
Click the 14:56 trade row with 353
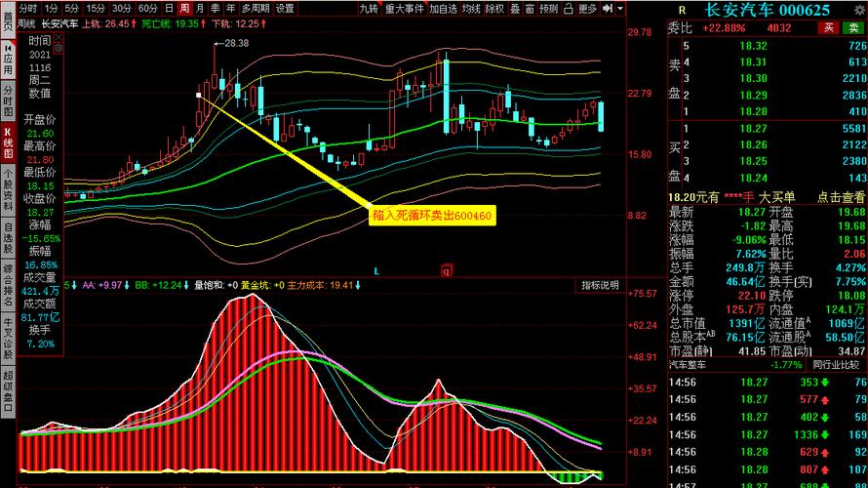pyautogui.click(x=768, y=383)
